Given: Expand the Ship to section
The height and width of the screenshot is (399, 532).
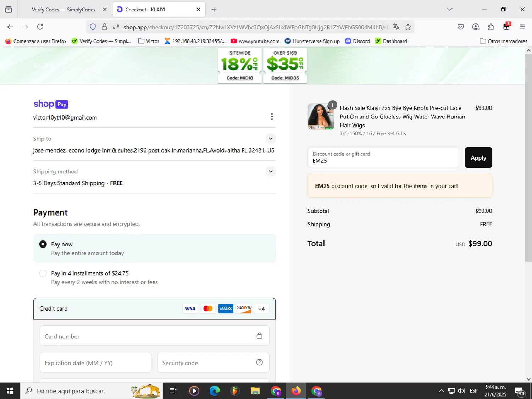Looking at the screenshot, I should click(x=271, y=139).
